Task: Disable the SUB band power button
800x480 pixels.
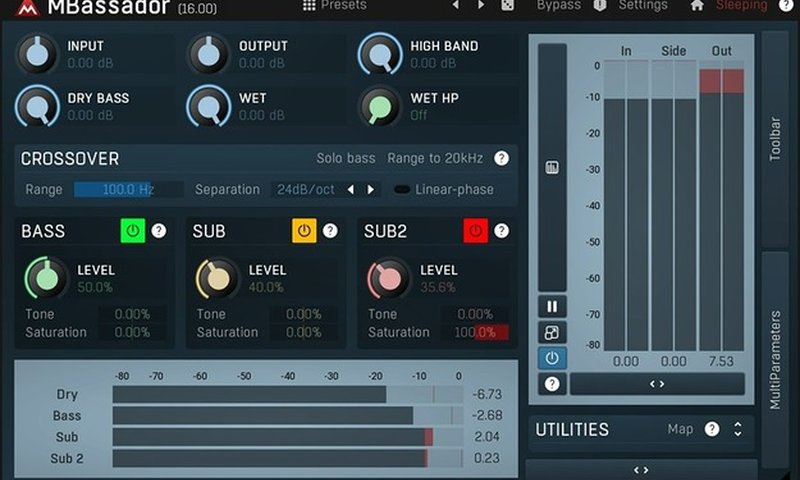Action: tap(304, 231)
